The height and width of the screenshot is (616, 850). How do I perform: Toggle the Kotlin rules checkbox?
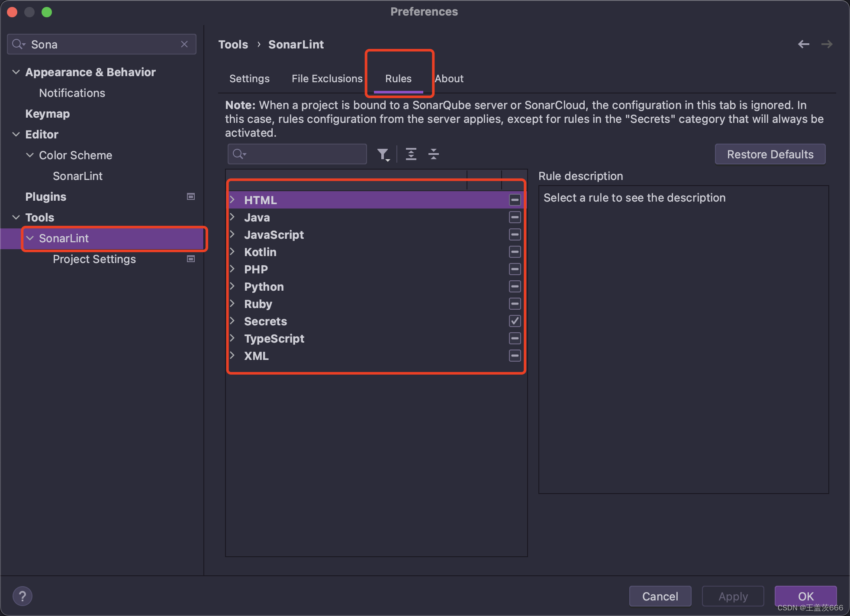pyautogui.click(x=515, y=252)
